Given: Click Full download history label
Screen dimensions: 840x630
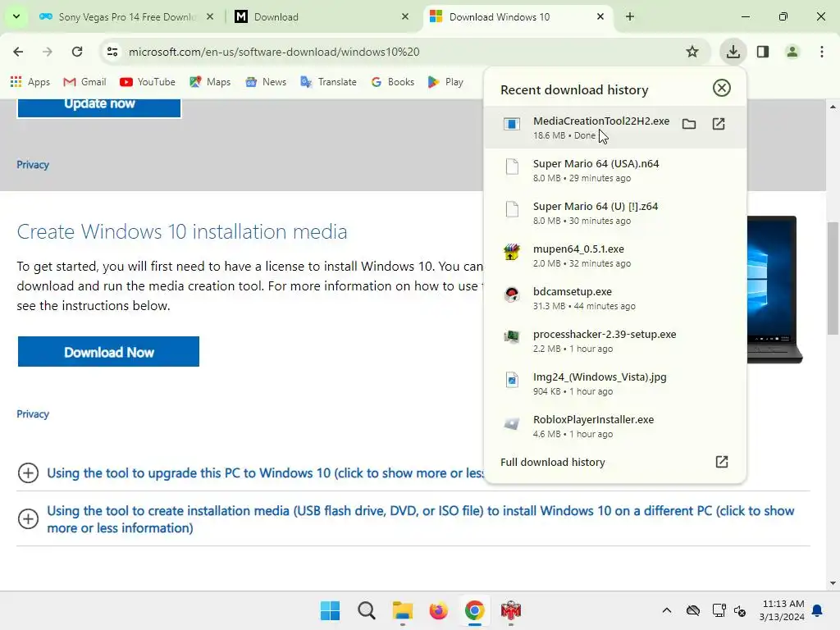Looking at the screenshot, I should [552, 462].
